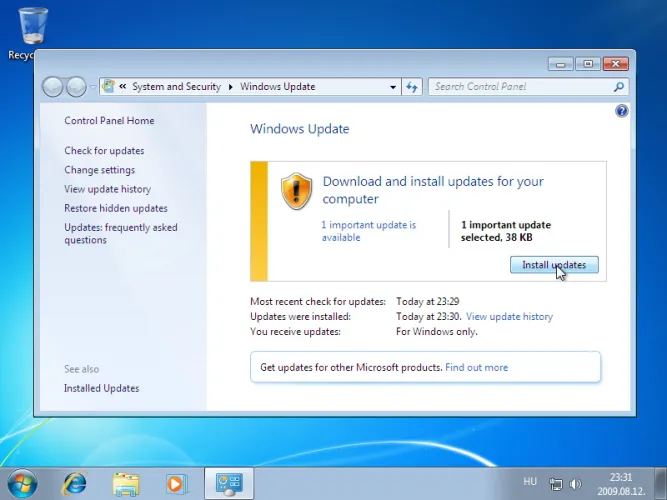Expand the arrow after System and Security
The width and height of the screenshot is (667, 500).
[x=231, y=87]
